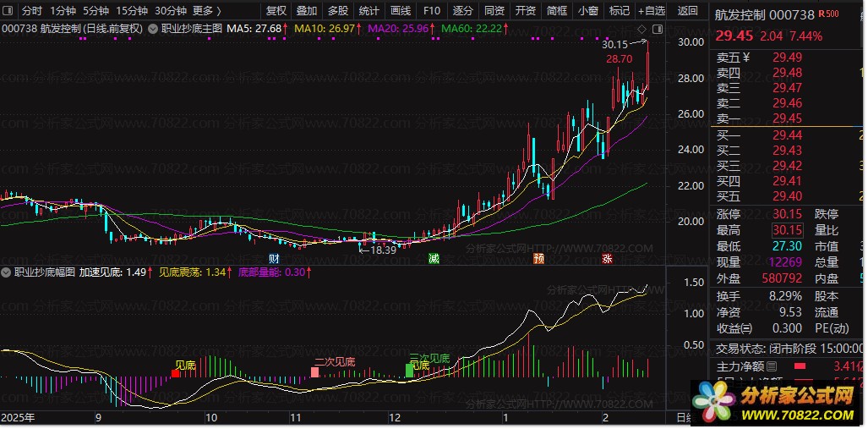Click the green 三次见底 signal square
This screenshot has width=868, height=429.
click(409, 371)
